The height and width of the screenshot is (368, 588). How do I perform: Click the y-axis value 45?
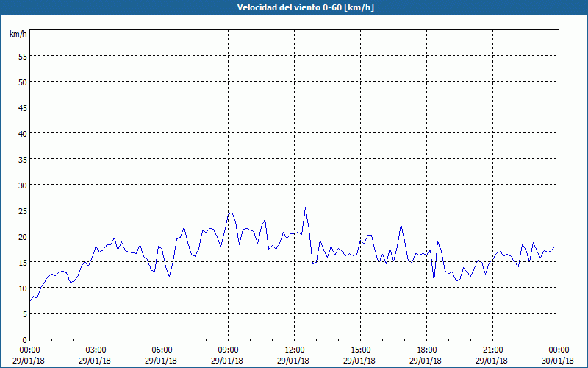pos(23,107)
